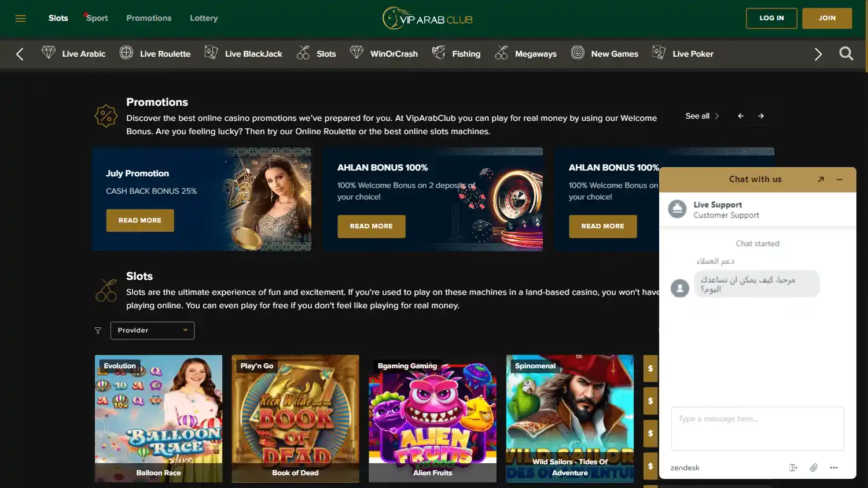868x488 pixels.
Task: Open the Promotions top menu item
Action: click(149, 19)
